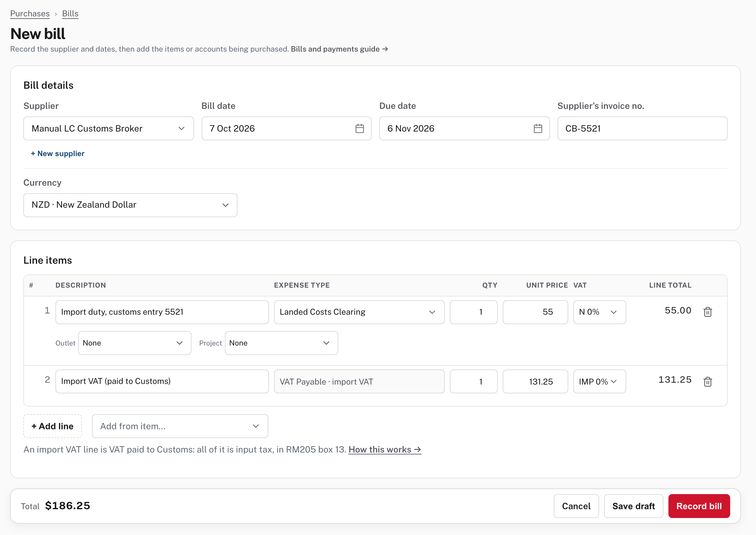Open the Add from item dropdown
This screenshot has height=535, width=756.
click(x=180, y=426)
